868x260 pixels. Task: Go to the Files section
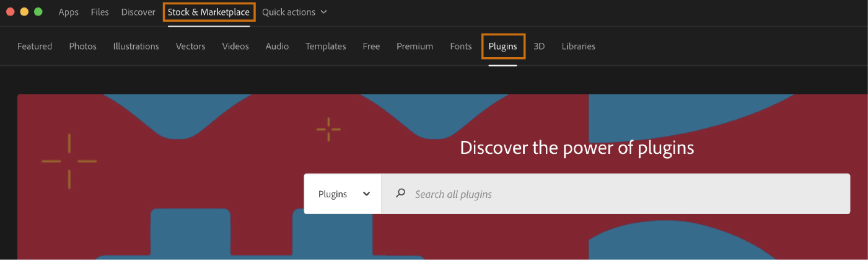click(x=100, y=12)
